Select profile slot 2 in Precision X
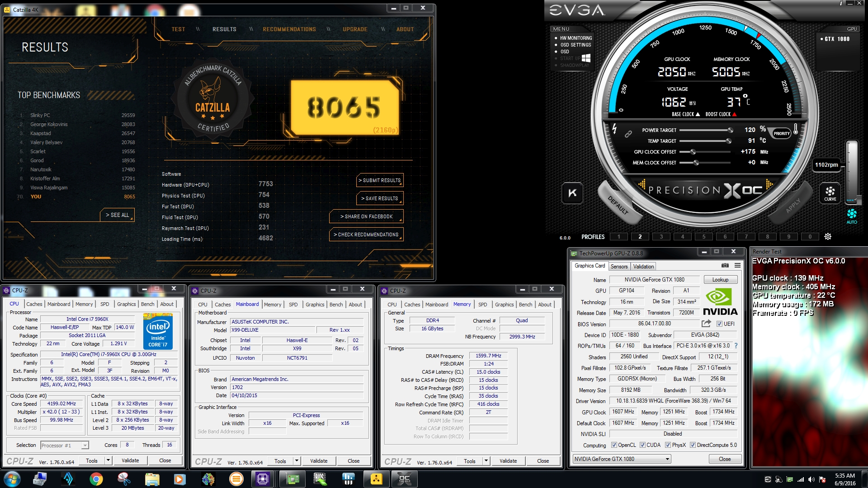 click(x=640, y=236)
